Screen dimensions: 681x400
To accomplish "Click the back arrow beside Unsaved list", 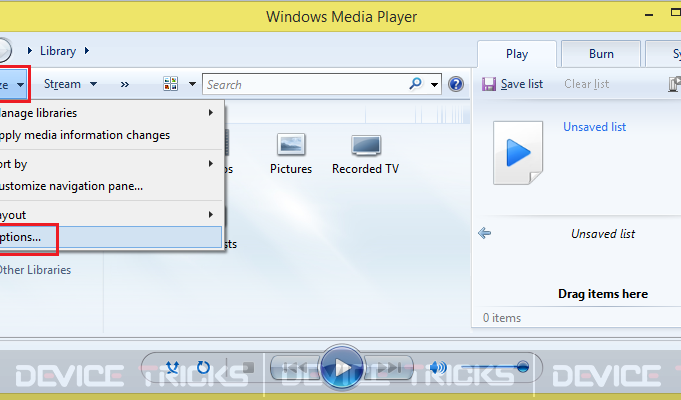I will pos(484,233).
